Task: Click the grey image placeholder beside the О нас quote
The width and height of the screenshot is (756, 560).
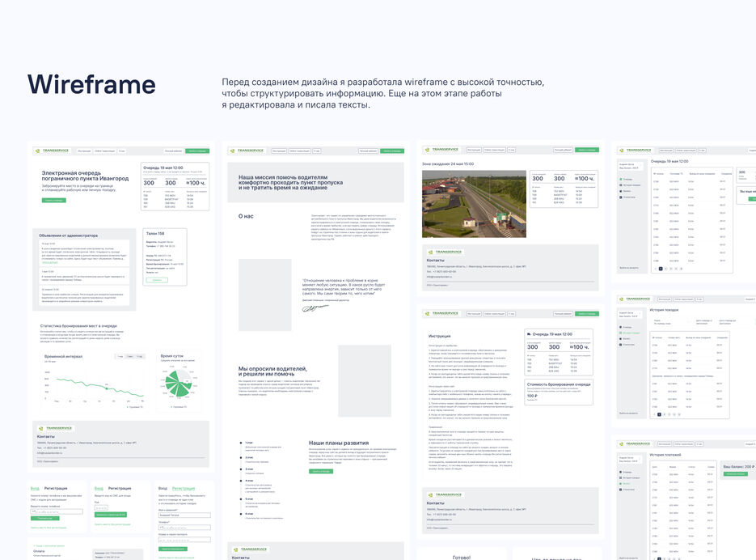Action: [x=264, y=295]
